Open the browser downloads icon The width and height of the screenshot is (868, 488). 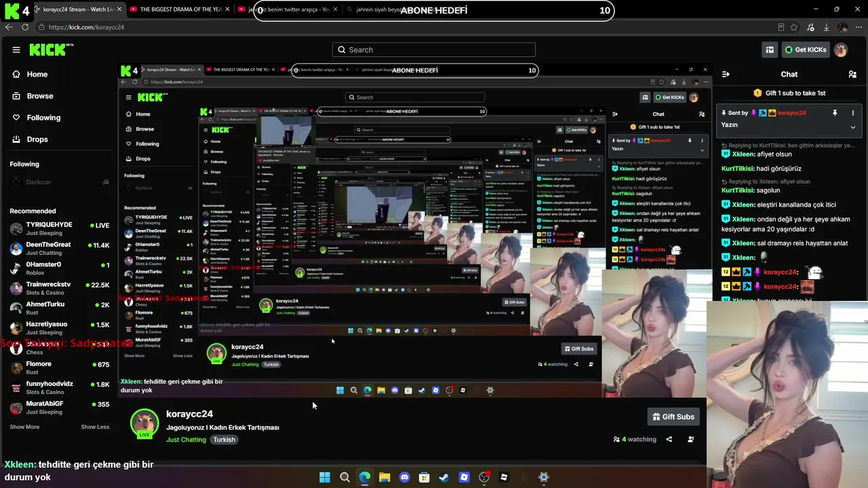pos(826,27)
